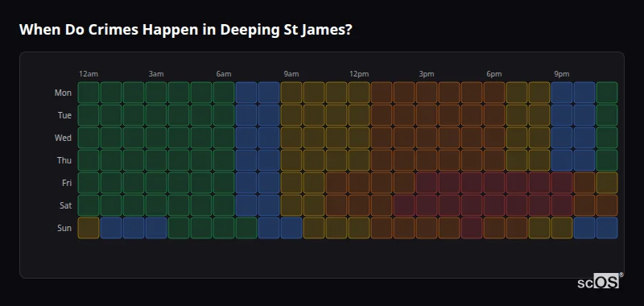Viewport: 644px width, 306px height.
Task: Click the 'Sun' row label
Action: click(x=64, y=229)
